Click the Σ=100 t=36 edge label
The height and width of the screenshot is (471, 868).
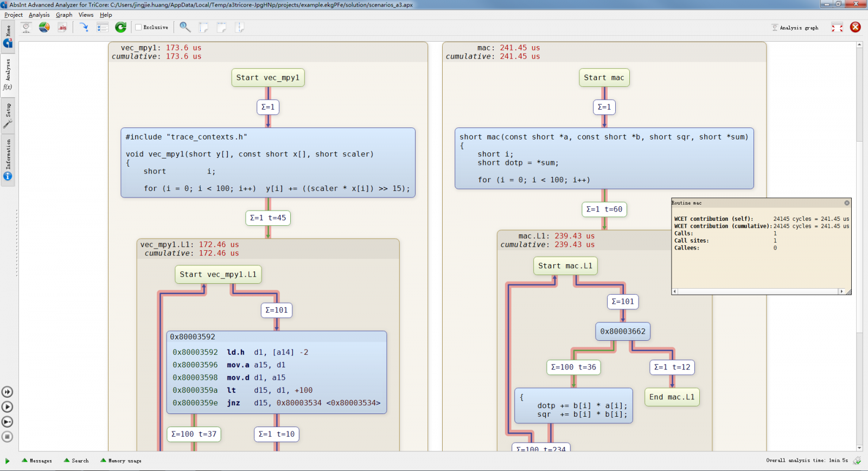pyautogui.click(x=573, y=367)
